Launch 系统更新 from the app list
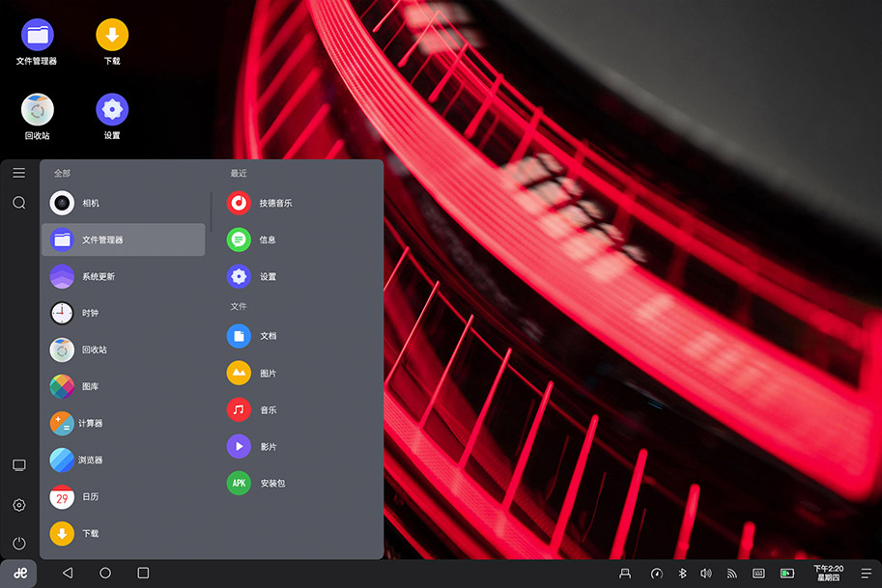This screenshot has height=588, width=882. 97,277
